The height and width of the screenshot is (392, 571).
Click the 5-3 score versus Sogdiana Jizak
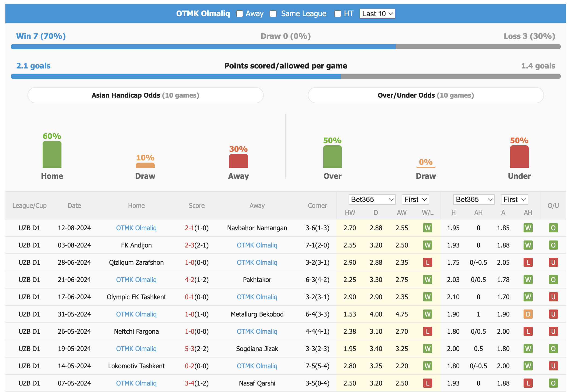190,349
